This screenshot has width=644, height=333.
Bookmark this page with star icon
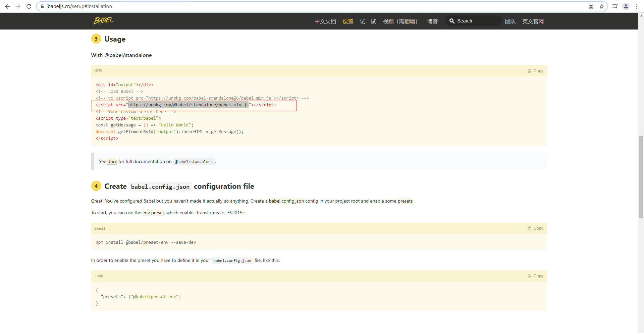[602, 6]
